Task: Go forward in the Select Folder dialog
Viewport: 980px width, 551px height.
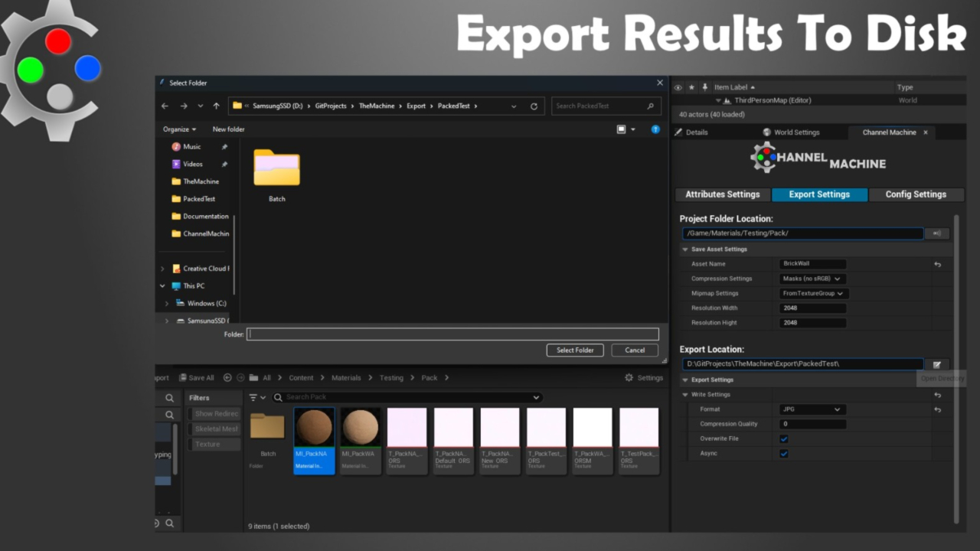Action: 183,106
